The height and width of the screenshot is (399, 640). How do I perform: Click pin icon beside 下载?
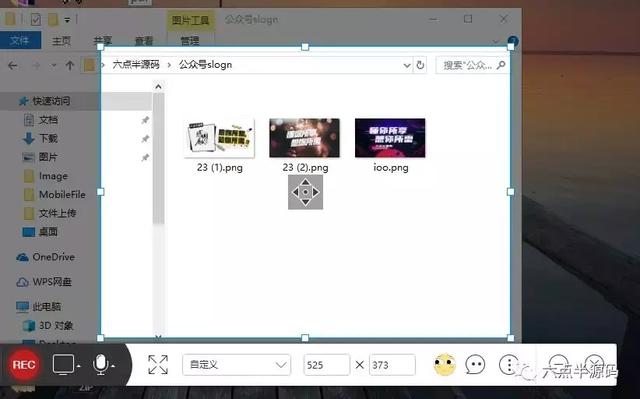(145, 139)
